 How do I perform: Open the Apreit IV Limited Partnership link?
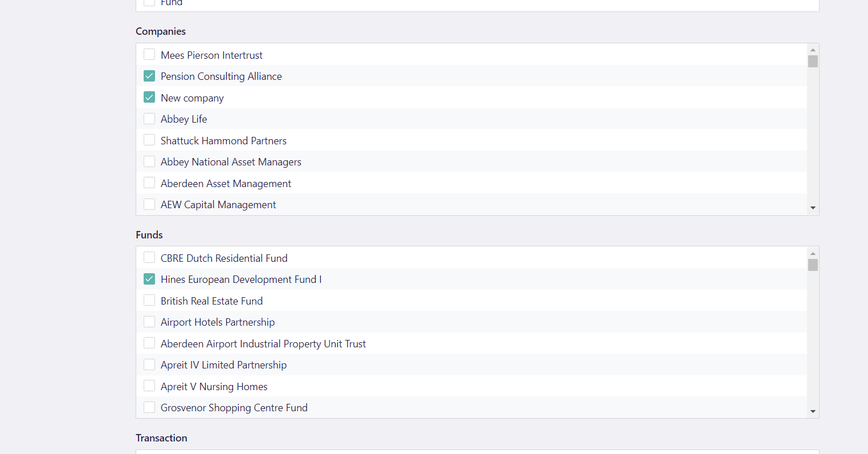223,364
